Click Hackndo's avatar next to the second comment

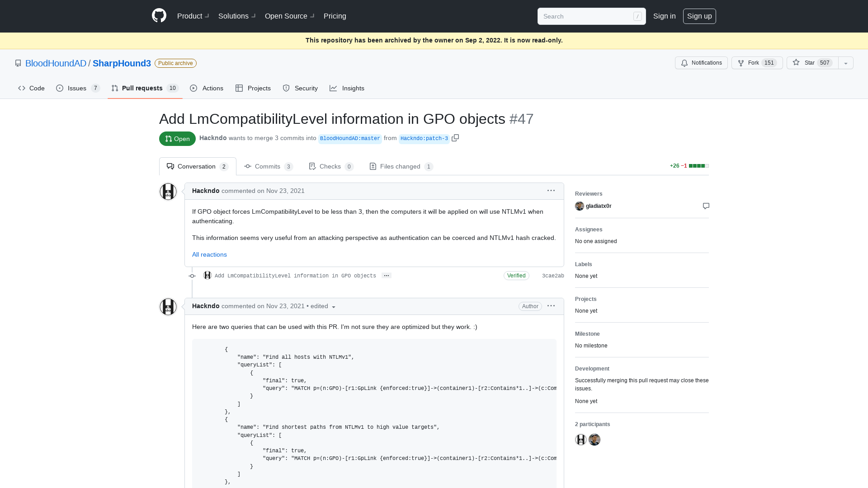(x=168, y=307)
